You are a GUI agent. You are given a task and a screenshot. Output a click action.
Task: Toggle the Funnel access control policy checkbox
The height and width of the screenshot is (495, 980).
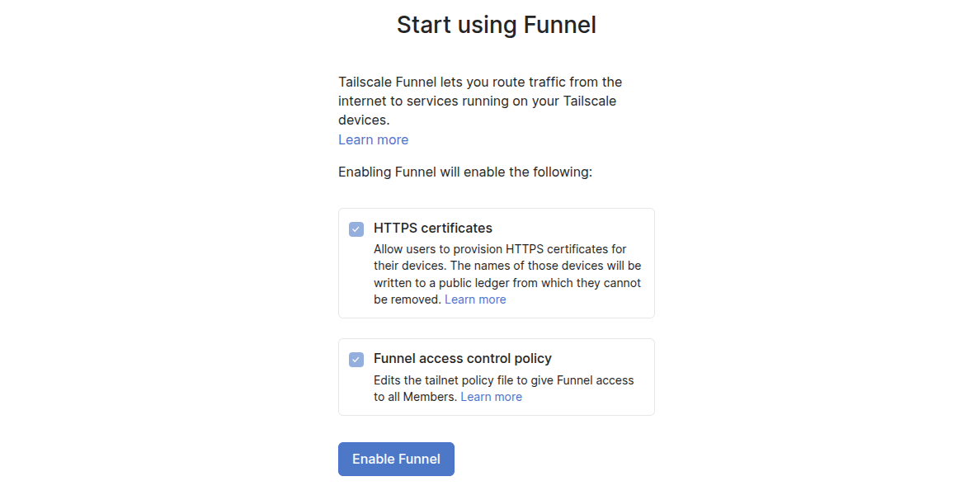[356, 360]
